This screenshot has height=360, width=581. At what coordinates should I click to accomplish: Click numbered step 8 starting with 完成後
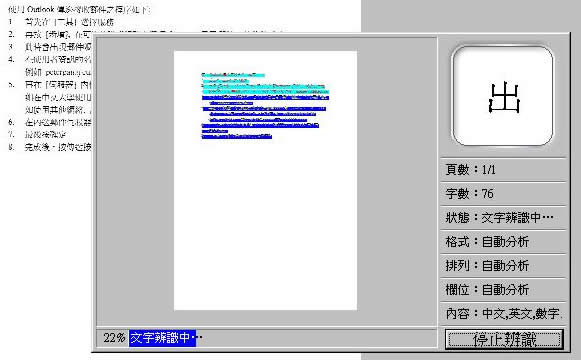50,147
